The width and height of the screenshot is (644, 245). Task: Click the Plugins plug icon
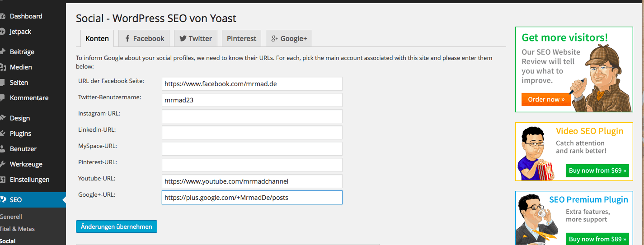pos(2,134)
